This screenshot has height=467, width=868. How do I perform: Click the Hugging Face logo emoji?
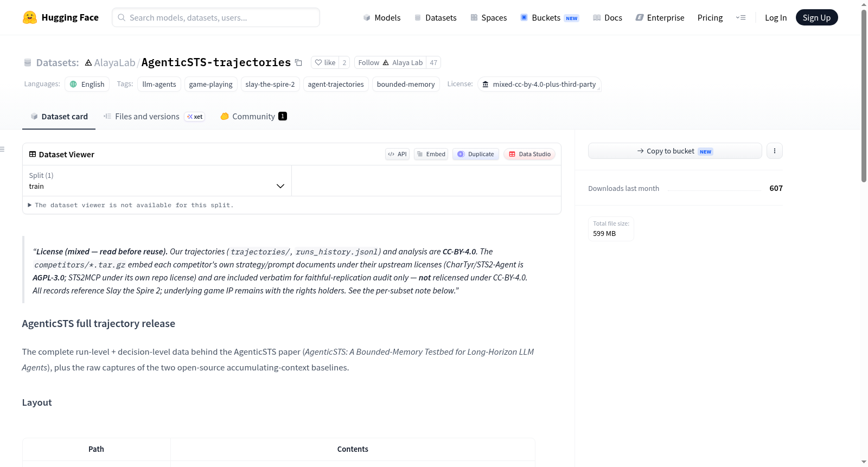[30, 17]
